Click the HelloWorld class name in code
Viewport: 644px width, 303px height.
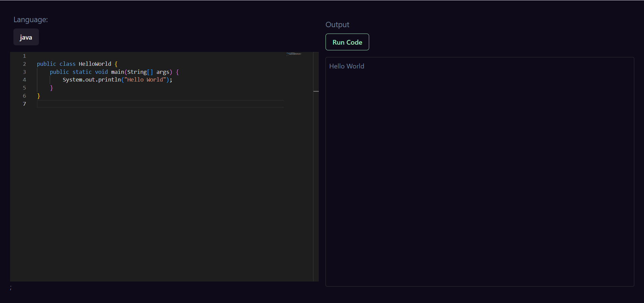[95, 64]
